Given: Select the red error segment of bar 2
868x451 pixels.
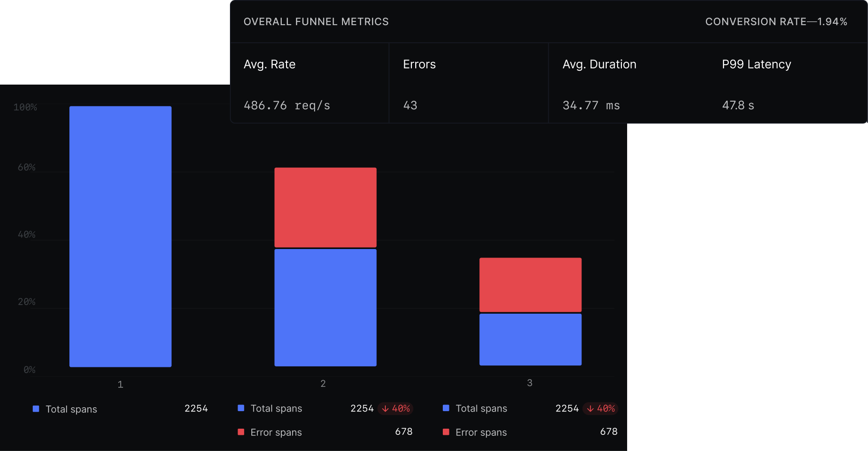Looking at the screenshot, I should coord(325,207).
